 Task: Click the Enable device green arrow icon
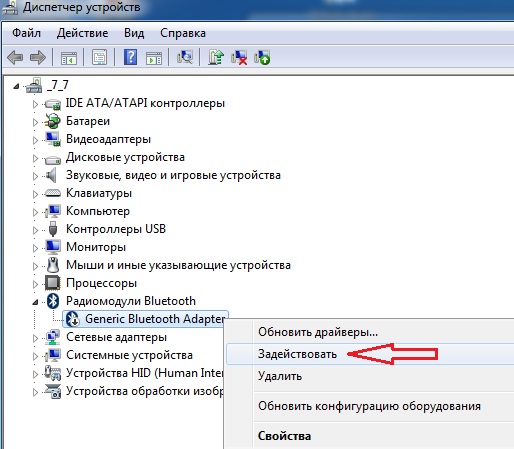[x=262, y=57]
